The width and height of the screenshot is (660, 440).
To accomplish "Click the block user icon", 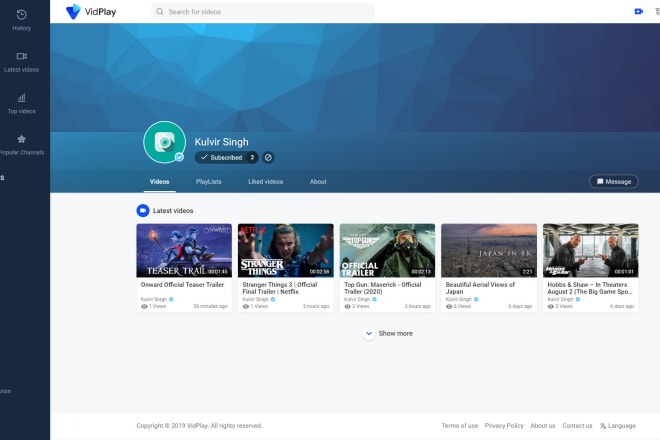I will click(268, 157).
